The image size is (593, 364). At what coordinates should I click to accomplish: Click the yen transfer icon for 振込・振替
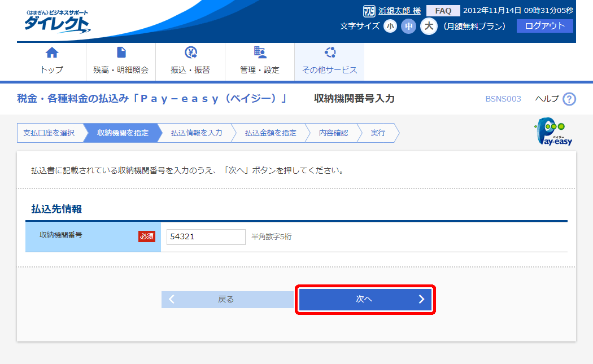point(190,53)
